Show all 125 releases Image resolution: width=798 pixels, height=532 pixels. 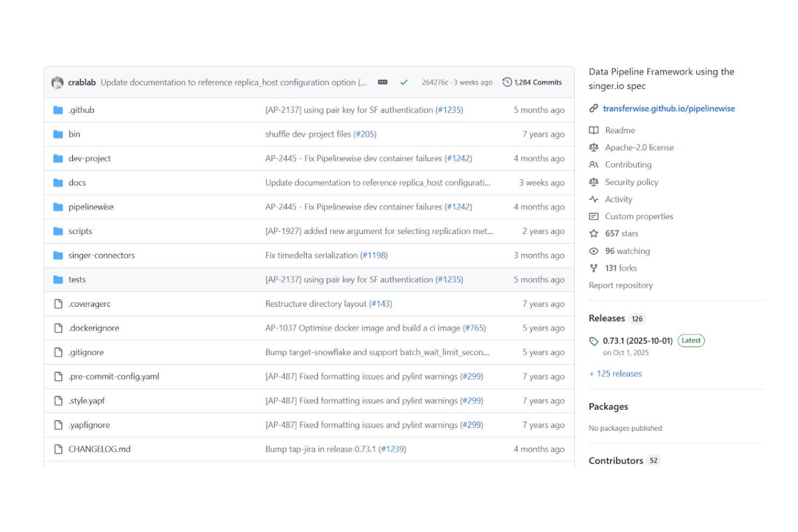[615, 373]
